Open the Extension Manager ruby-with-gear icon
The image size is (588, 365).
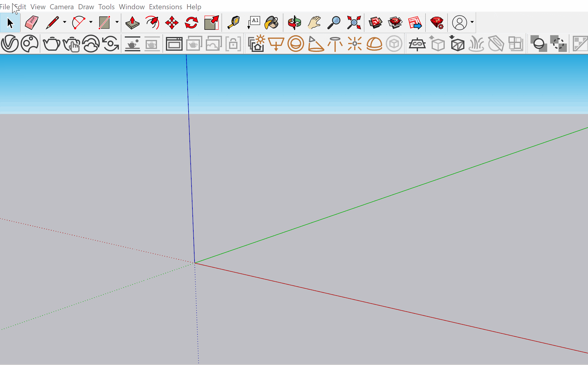pos(437,23)
